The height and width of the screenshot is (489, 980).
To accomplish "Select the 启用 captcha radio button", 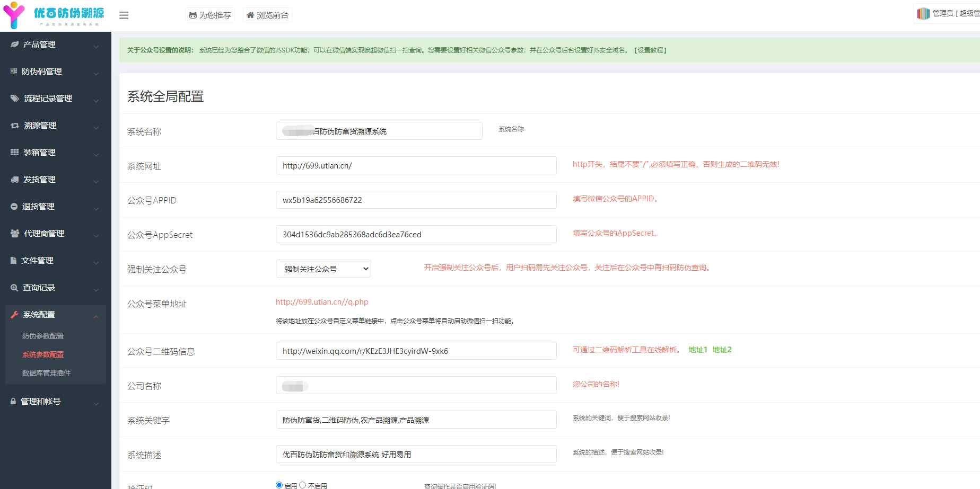I will (279, 485).
